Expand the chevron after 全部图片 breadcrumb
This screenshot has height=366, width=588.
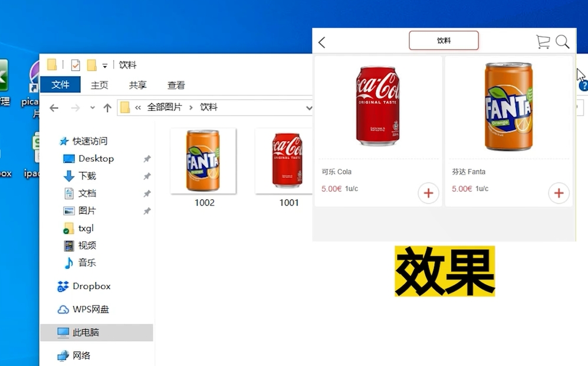(x=191, y=108)
